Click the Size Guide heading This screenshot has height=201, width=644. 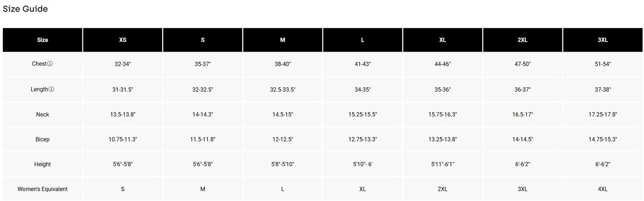click(25, 9)
